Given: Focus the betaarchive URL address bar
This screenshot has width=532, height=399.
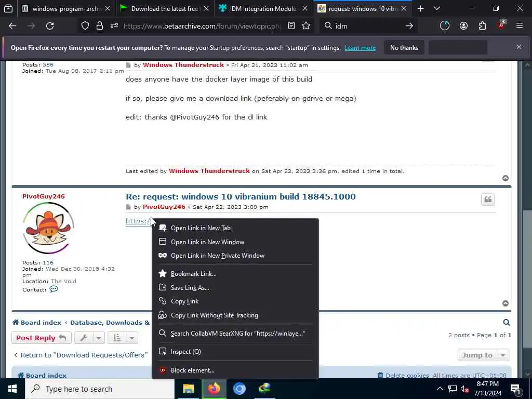Looking at the screenshot, I should point(203,26).
